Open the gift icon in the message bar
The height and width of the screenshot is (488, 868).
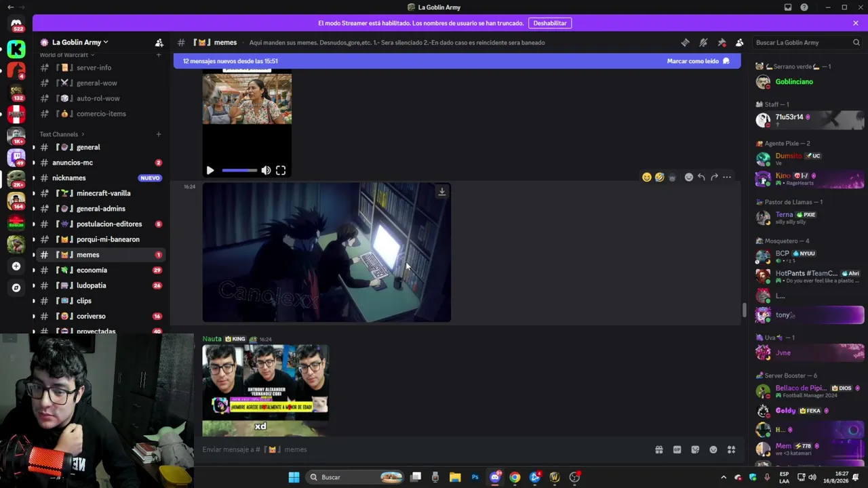(658, 449)
